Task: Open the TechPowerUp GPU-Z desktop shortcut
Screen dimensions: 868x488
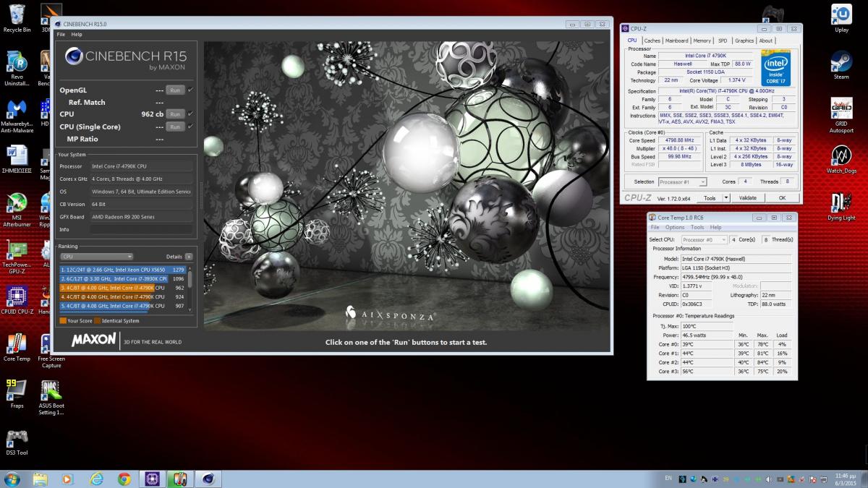Action: pyautogui.click(x=17, y=255)
